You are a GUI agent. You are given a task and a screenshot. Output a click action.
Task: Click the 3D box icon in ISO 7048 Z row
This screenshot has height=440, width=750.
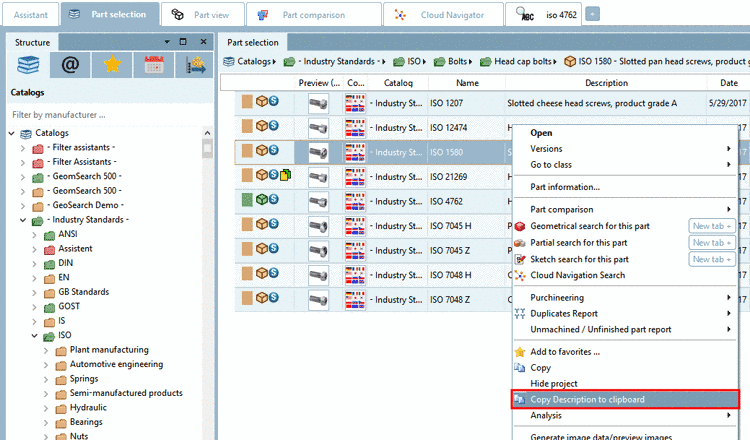[261, 297]
